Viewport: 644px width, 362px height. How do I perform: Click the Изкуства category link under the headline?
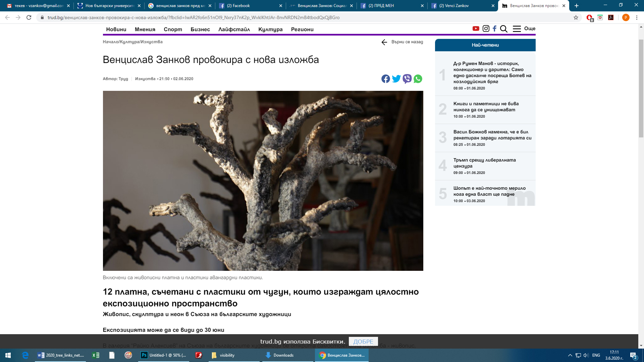click(145, 79)
